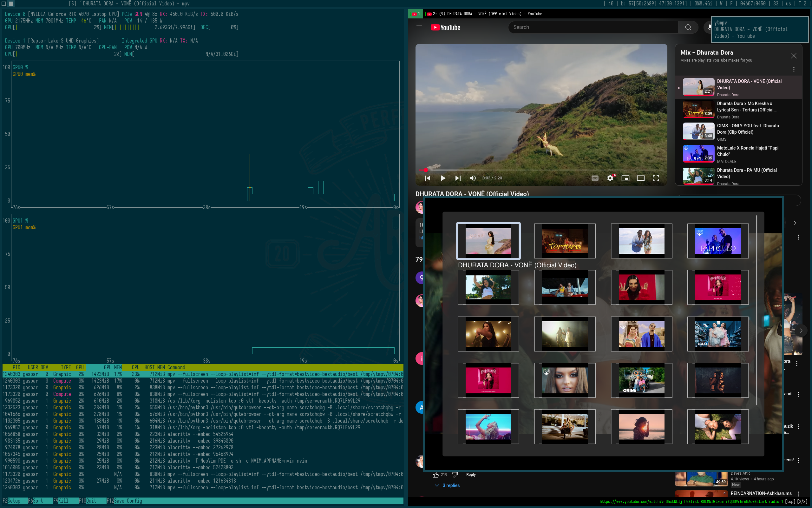Click the VONË thumbnail in gallery overlay

tap(488, 241)
